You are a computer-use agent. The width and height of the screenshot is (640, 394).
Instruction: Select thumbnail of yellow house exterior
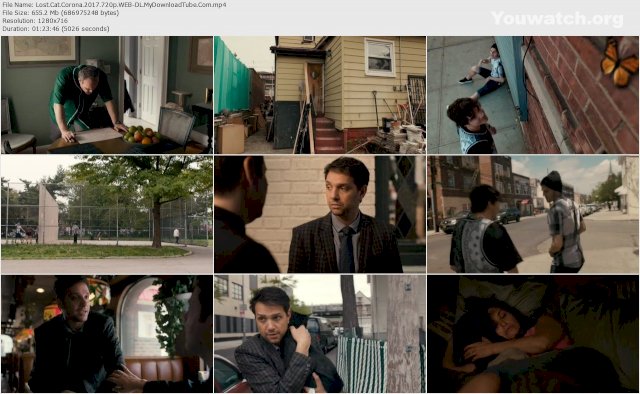pyautogui.click(x=320, y=95)
